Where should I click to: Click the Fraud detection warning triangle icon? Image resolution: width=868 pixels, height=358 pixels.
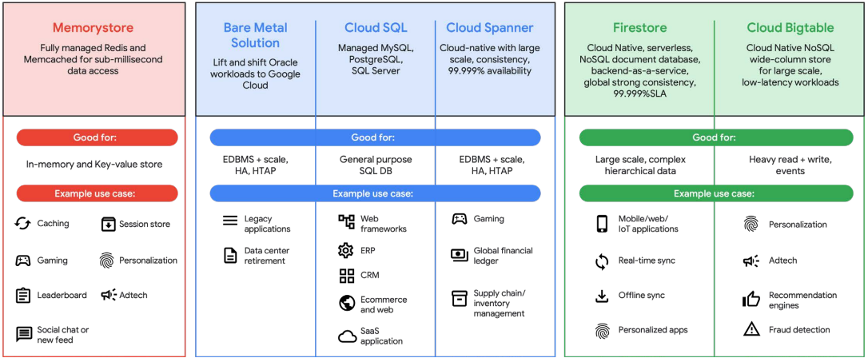(751, 330)
